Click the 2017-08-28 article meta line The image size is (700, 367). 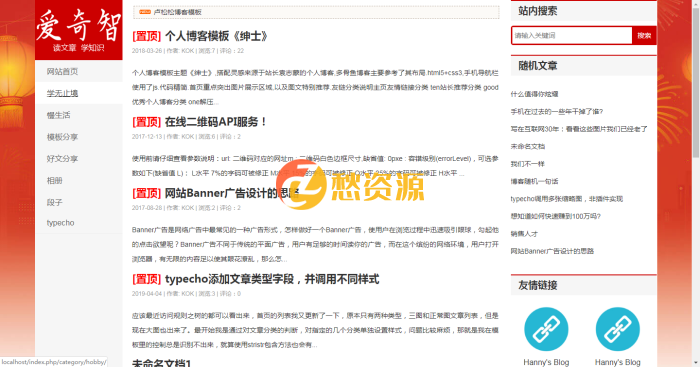point(186,208)
